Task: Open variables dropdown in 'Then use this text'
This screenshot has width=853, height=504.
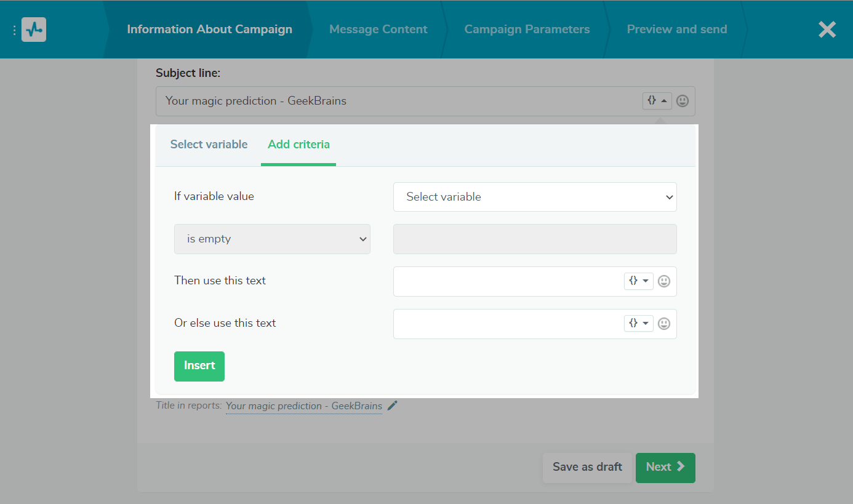Action: (638, 281)
